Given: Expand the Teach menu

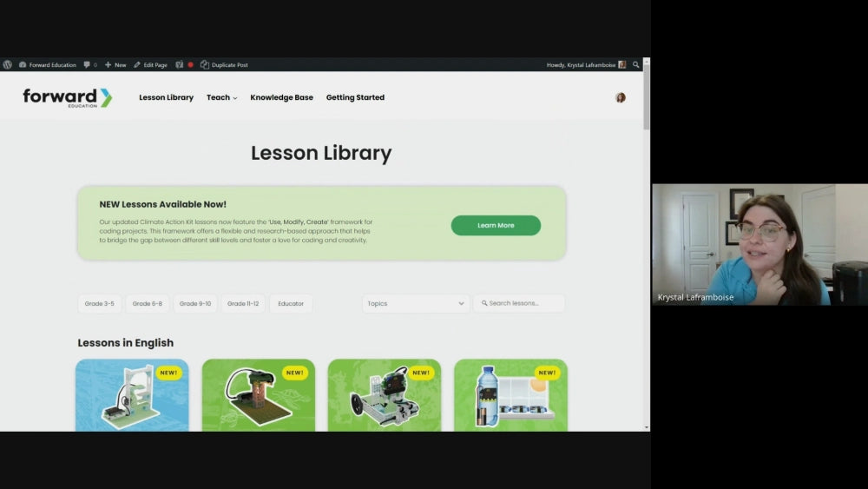Looking at the screenshot, I should (221, 98).
